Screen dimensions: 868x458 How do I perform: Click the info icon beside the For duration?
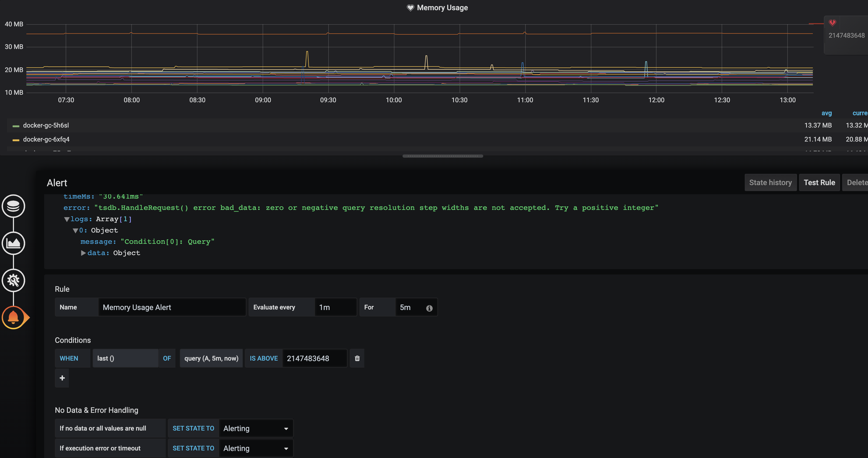tap(429, 308)
